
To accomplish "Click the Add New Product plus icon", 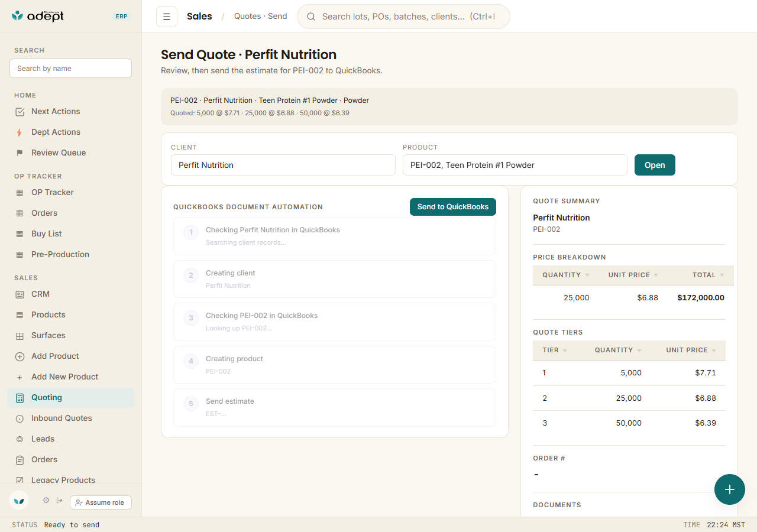I will (x=20, y=377).
